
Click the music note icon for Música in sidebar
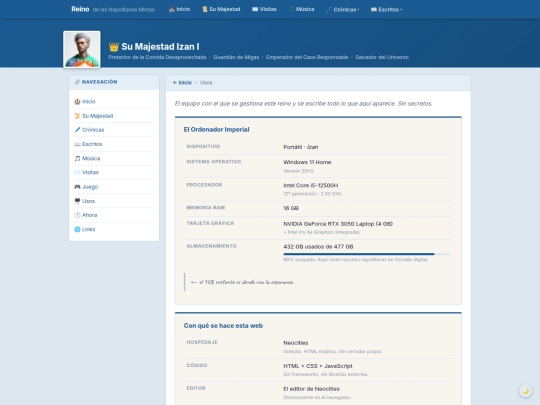click(77, 158)
